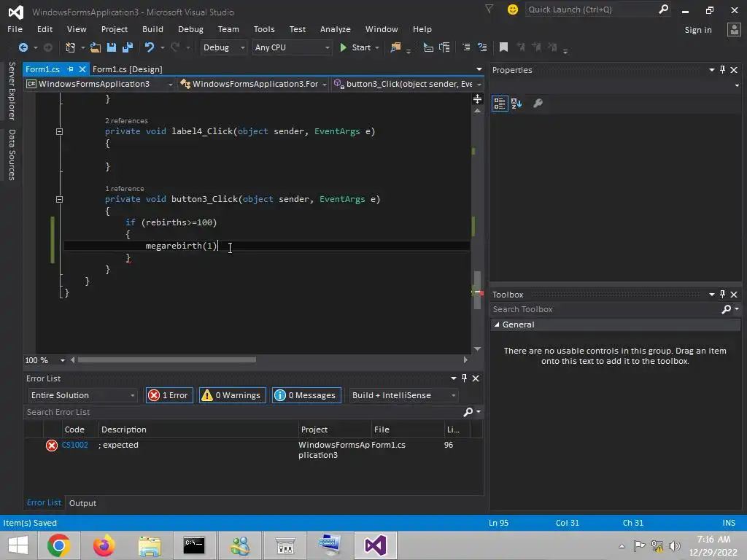The width and height of the screenshot is (747, 560).
Task: Click the split editor icon above the scrollbar
Action: point(477,99)
